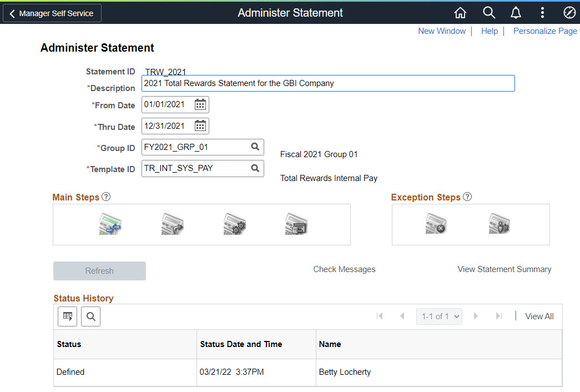Click the Main Steps icon with gears

(x=234, y=224)
